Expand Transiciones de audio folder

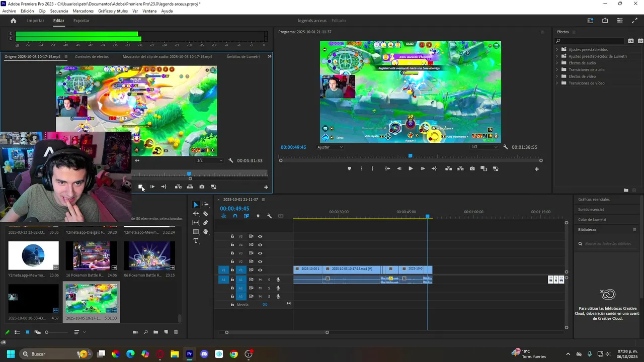(x=557, y=70)
